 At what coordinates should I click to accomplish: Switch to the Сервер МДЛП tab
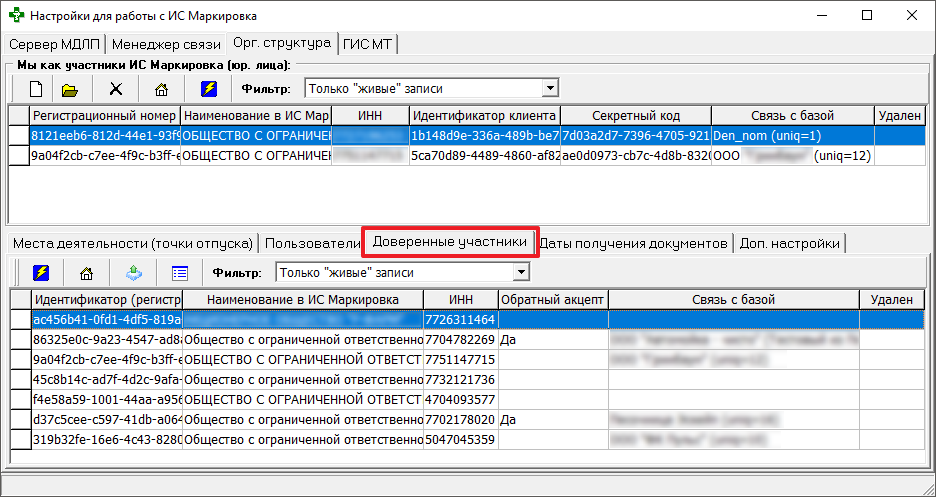point(55,44)
